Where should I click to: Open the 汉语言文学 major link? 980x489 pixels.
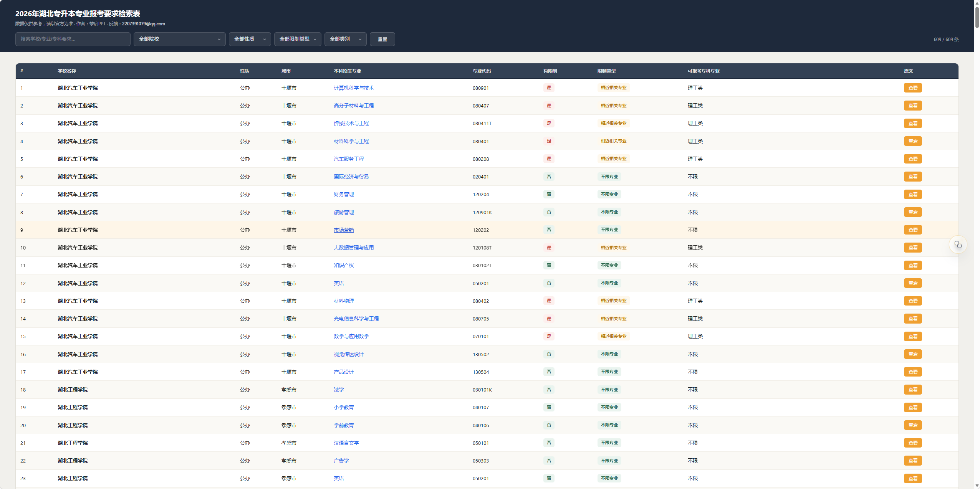tap(346, 443)
